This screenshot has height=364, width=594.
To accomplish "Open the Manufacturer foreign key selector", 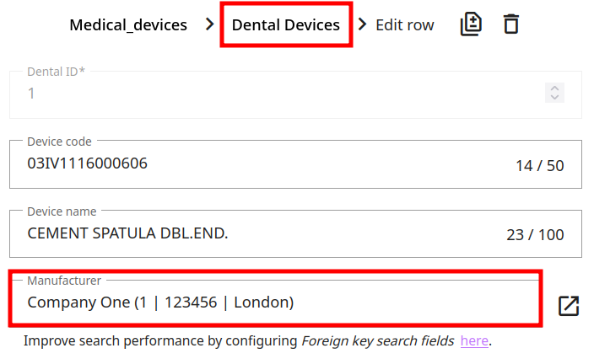I will [x=274, y=302].
